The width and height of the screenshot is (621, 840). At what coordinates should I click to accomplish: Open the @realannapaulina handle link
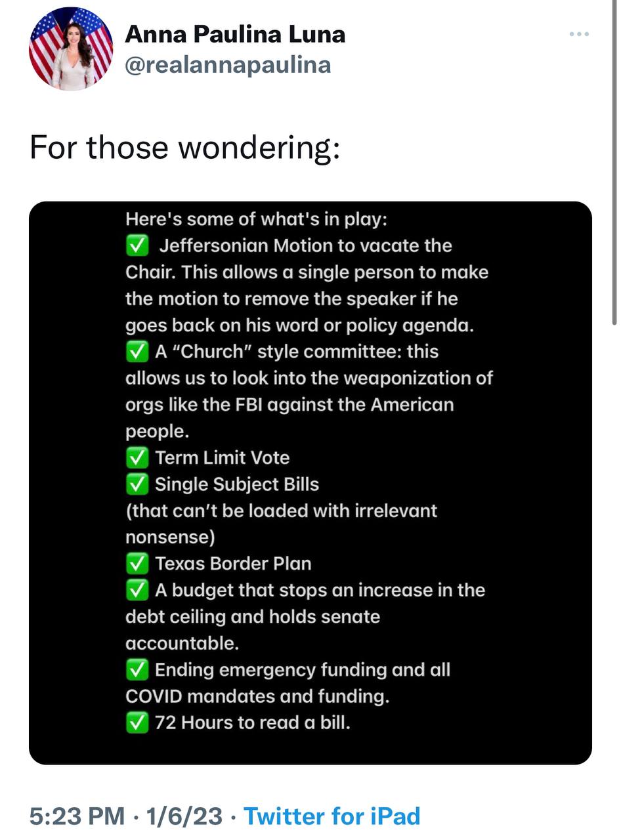[227, 65]
